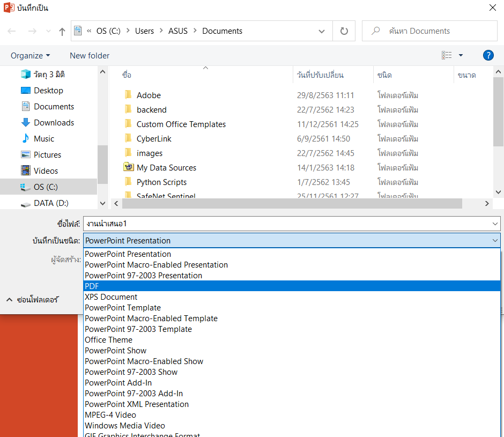Expand the file name dropdown arrow
The image size is (504, 437).
point(495,224)
